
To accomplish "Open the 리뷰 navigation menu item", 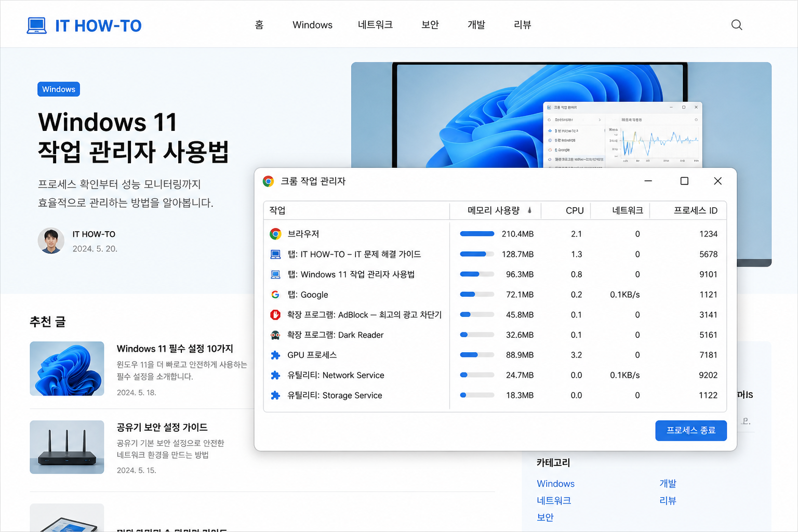I will point(522,25).
